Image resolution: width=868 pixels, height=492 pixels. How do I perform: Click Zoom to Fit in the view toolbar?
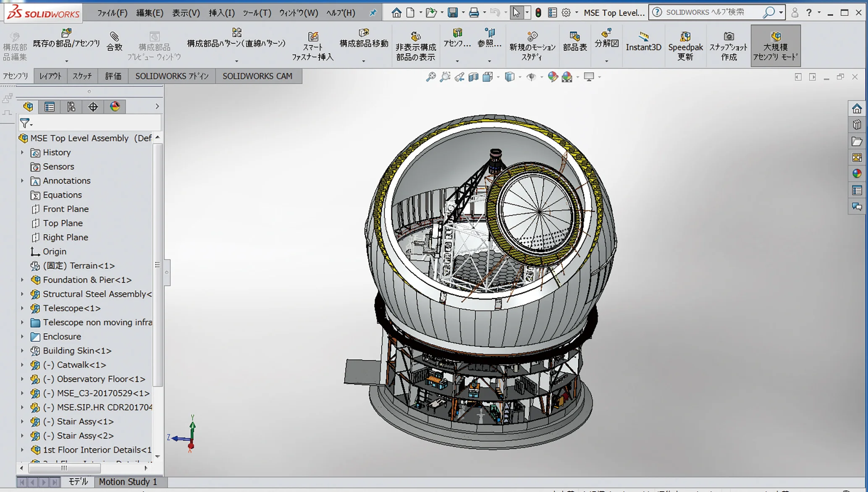coord(431,77)
